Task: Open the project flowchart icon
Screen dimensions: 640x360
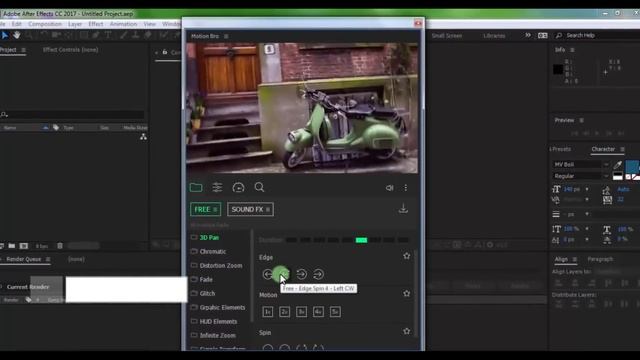Action: [143, 137]
